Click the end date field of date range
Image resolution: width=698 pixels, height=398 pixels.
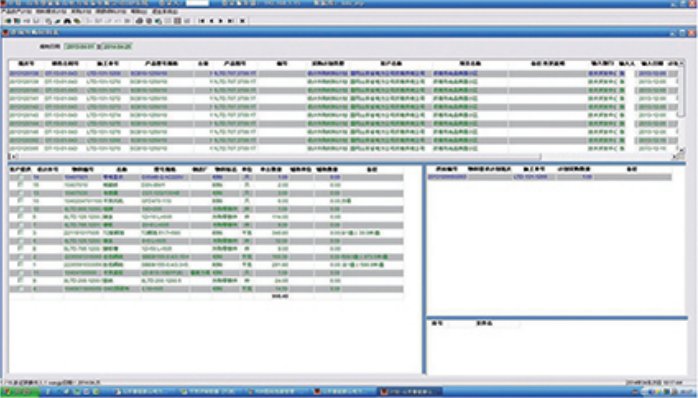tap(117, 46)
